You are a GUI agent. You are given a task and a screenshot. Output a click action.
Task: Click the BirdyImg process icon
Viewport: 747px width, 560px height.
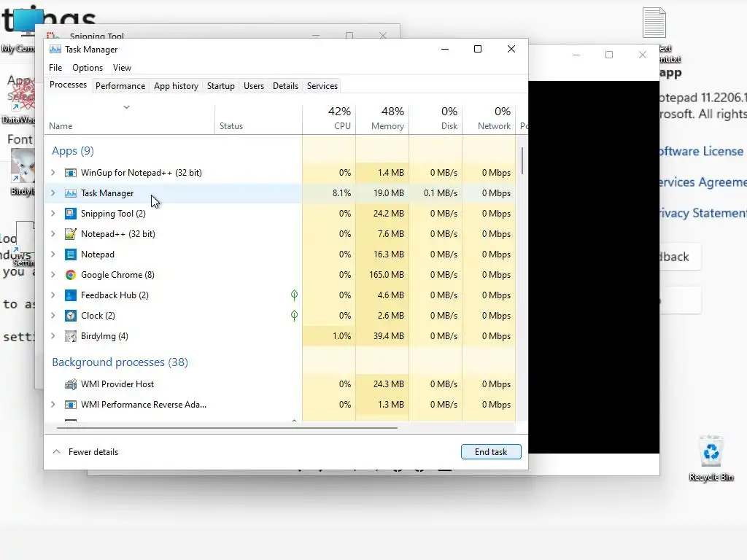pyautogui.click(x=71, y=336)
